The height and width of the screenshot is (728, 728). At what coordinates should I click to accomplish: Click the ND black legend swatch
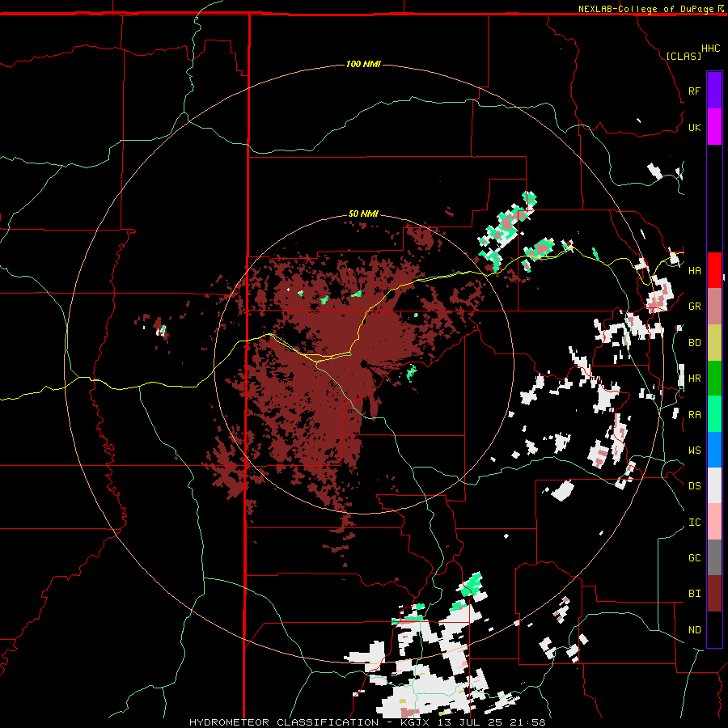pos(714,629)
